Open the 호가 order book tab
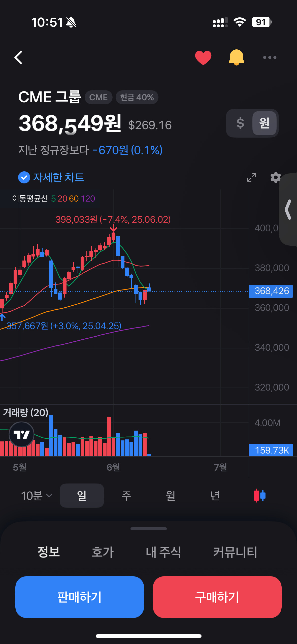 click(103, 552)
